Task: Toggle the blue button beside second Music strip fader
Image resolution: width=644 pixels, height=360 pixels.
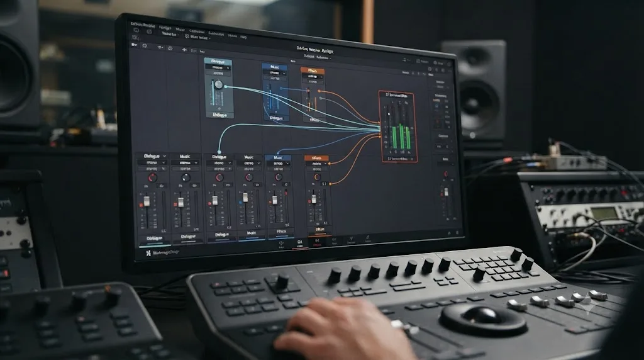Action: 240,202
